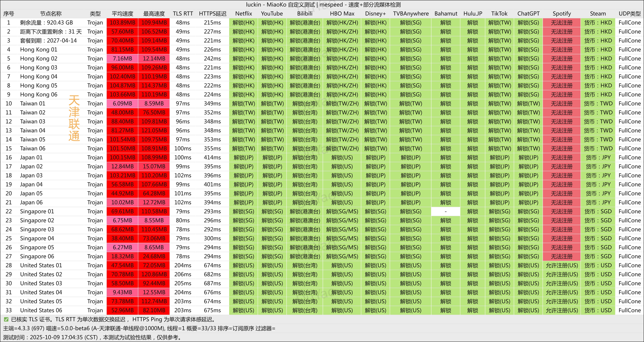
Task: Click the HTTPS延迟 column header
Action: 212,13
